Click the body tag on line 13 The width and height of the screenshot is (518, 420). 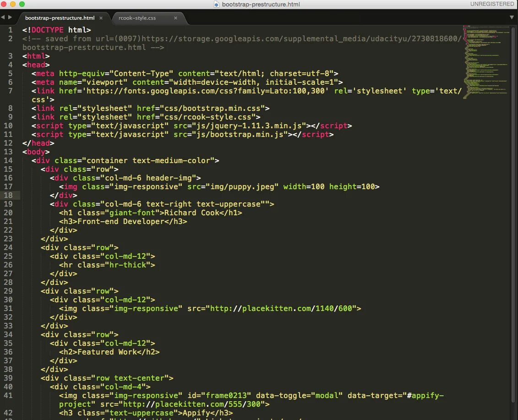36,152
